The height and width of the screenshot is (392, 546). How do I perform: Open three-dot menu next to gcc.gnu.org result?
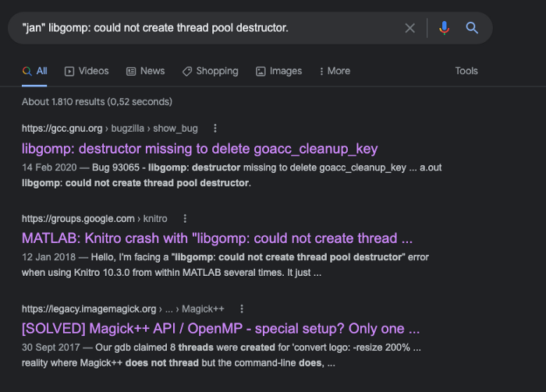tap(215, 129)
